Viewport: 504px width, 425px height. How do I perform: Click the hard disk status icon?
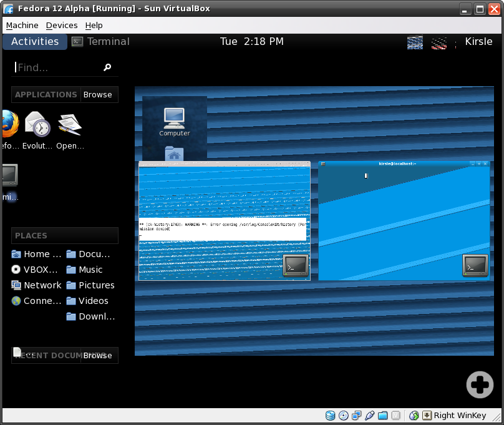[x=330, y=416]
